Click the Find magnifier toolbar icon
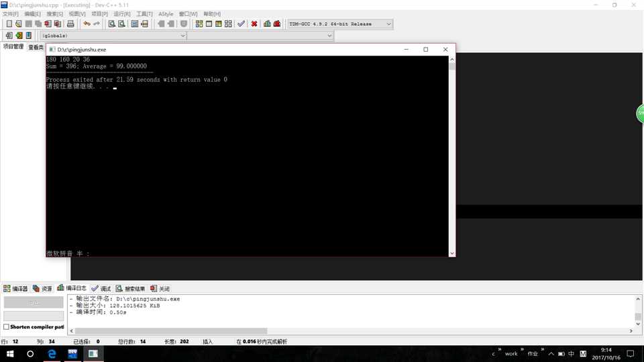Image resolution: width=644 pixels, height=362 pixels. pyautogui.click(x=112, y=24)
